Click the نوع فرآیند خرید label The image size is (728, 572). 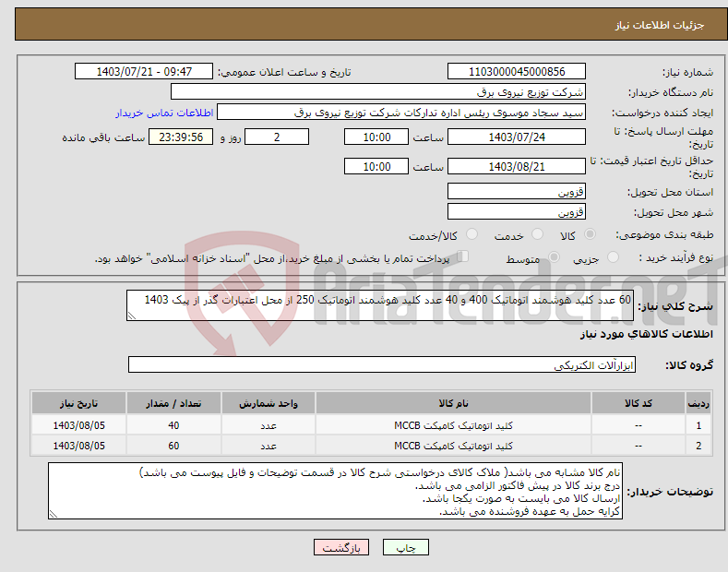[676, 257]
